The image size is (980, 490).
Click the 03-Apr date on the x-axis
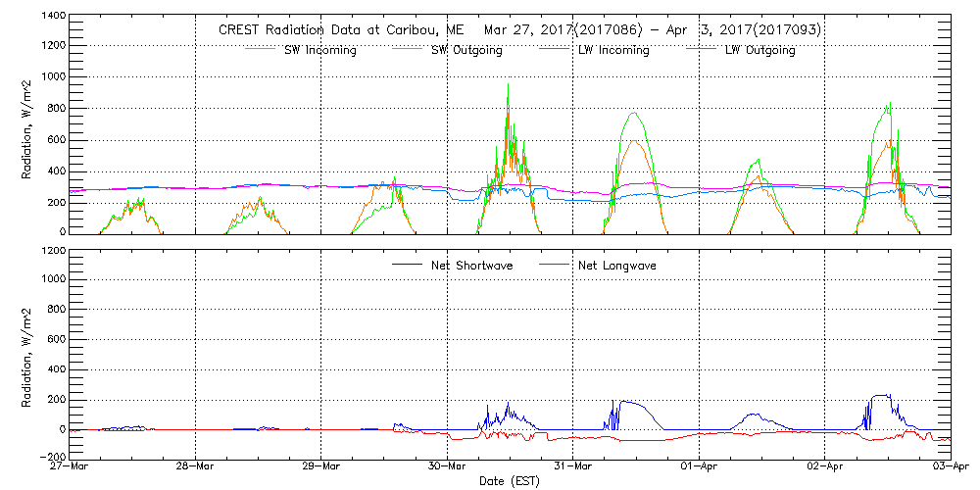[x=949, y=467]
